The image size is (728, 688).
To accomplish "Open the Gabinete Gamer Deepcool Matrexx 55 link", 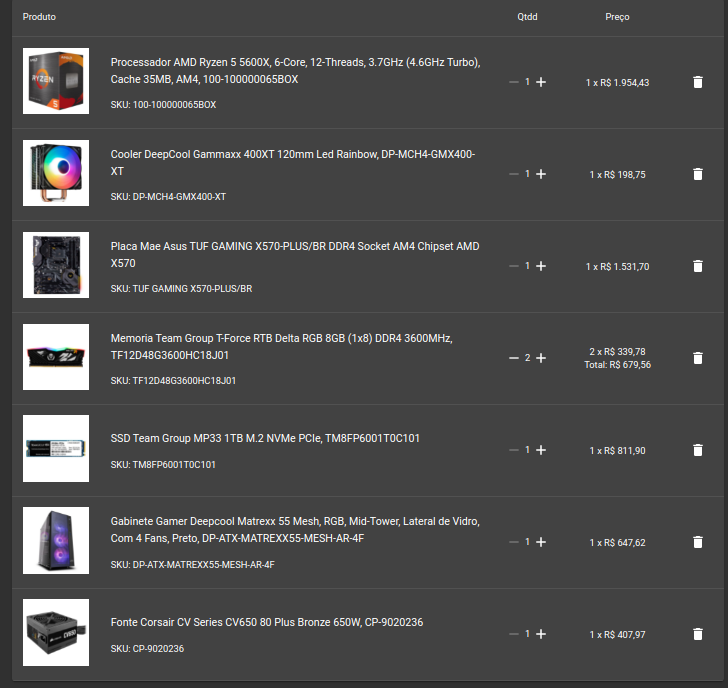I will [x=295, y=530].
